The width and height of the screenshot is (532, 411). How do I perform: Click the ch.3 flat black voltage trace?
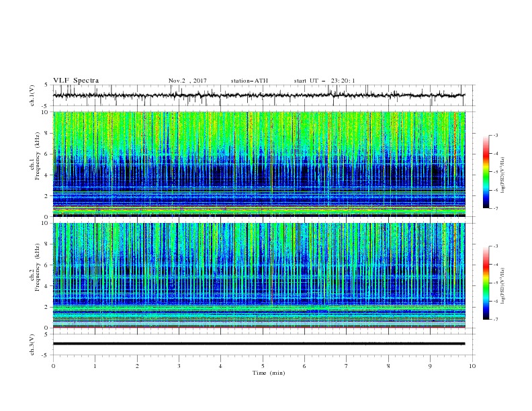coord(259,344)
